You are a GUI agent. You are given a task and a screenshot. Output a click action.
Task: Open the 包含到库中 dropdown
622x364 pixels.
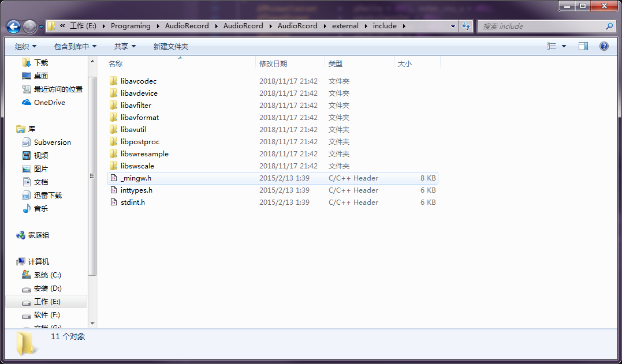click(x=75, y=46)
